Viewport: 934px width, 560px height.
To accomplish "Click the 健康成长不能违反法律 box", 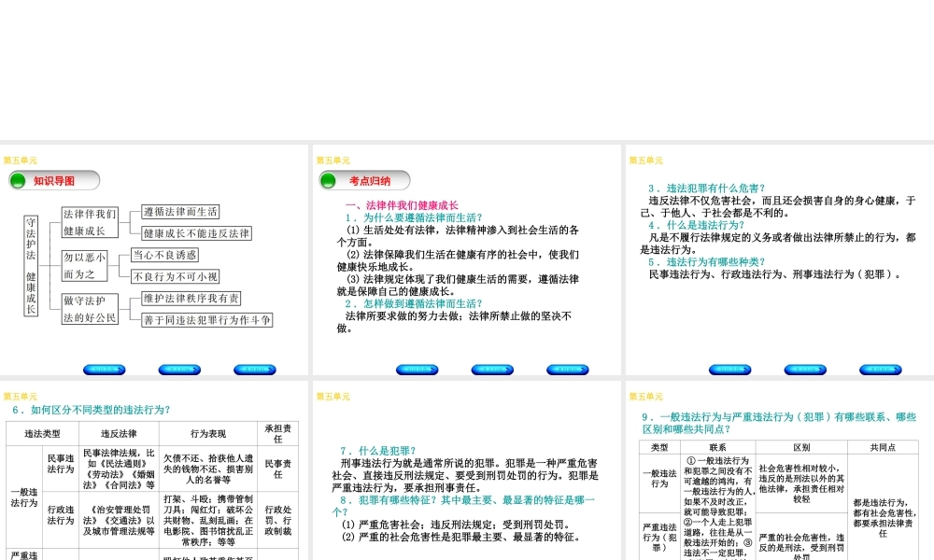I will pyautogui.click(x=196, y=233).
